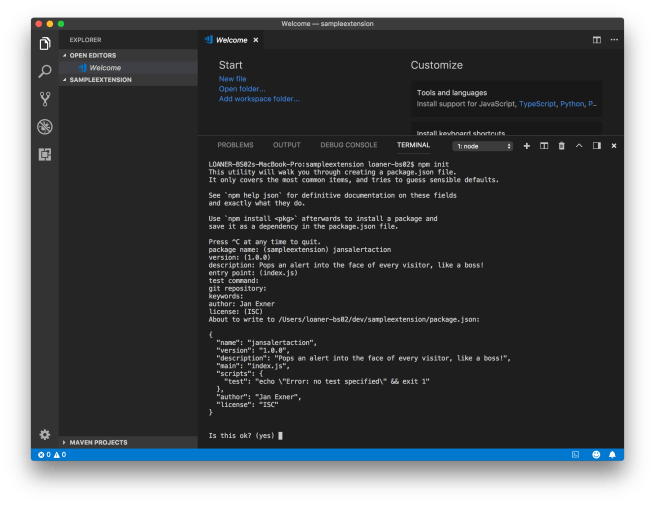Split the terminal pane

544,146
